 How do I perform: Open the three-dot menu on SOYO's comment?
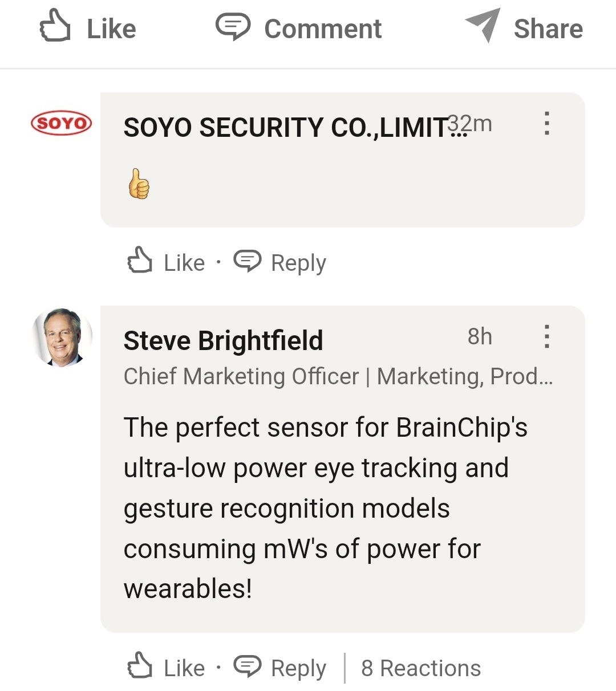546,123
